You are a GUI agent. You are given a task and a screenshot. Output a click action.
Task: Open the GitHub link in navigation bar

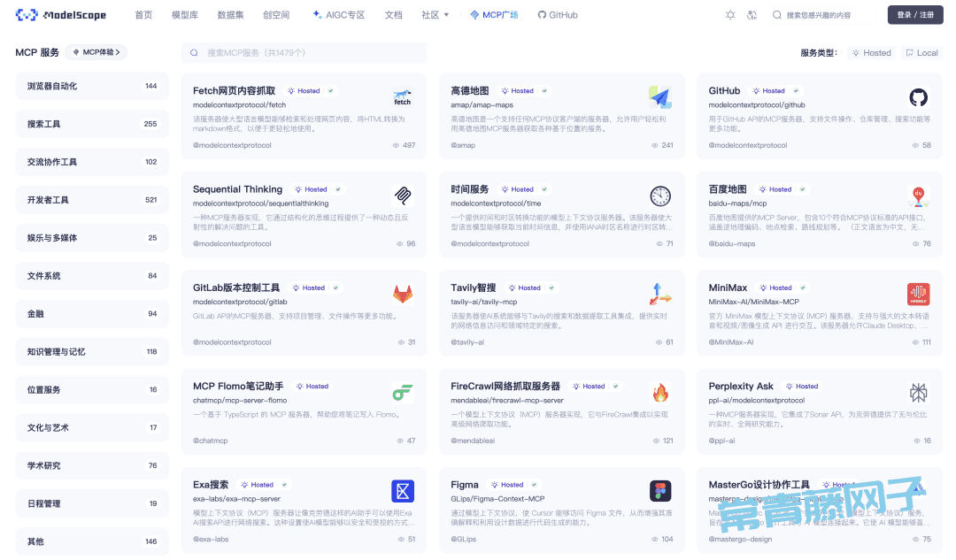(x=558, y=15)
